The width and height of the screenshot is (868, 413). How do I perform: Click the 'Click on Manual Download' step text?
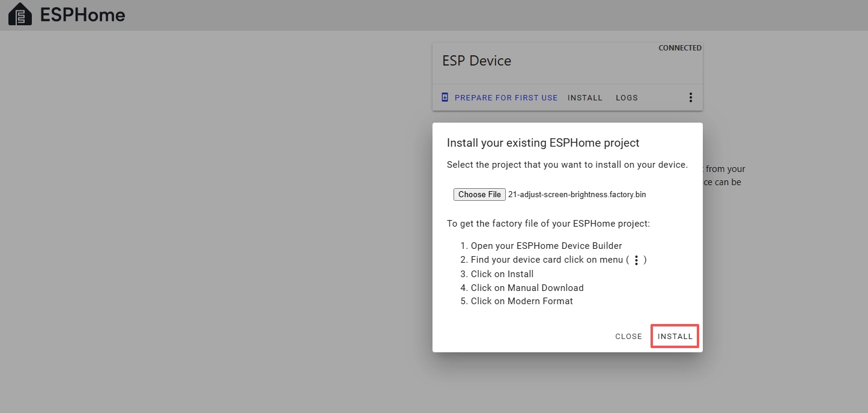click(x=527, y=288)
